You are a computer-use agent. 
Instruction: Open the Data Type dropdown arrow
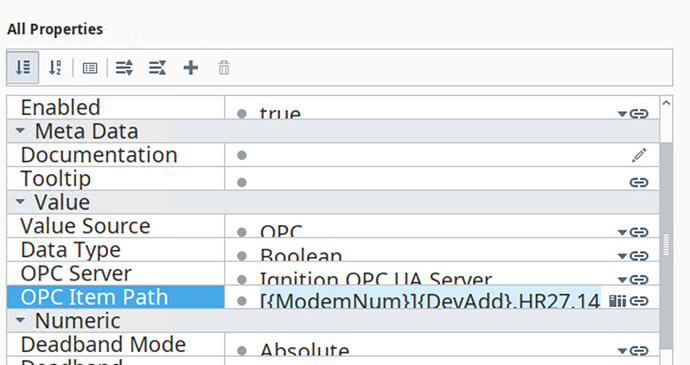point(622,256)
